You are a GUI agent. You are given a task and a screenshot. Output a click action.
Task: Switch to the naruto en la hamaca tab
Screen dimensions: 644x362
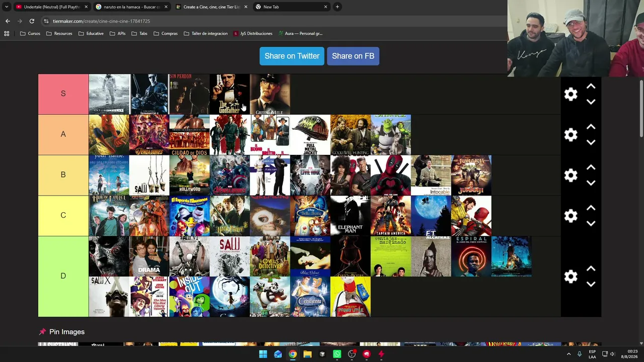pyautogui.click(x=131, y=7)
